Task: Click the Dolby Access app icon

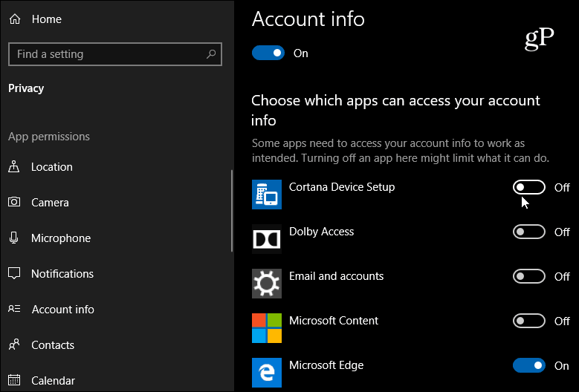Action: pos(267,239)
